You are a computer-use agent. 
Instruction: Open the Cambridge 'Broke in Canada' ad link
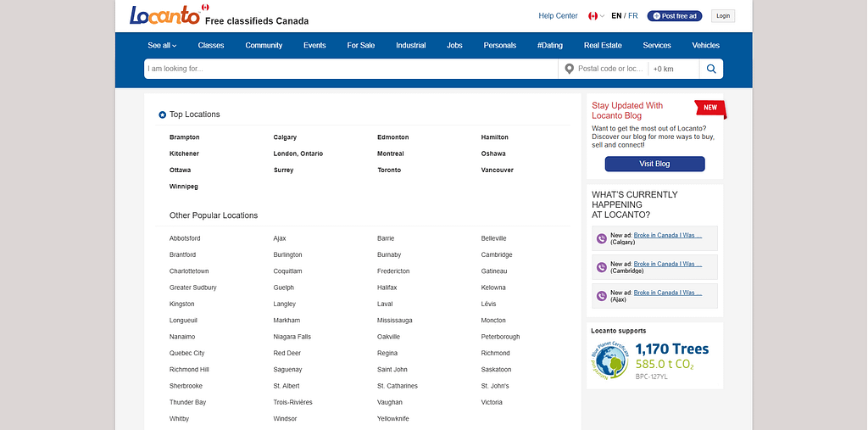(668, 264)
